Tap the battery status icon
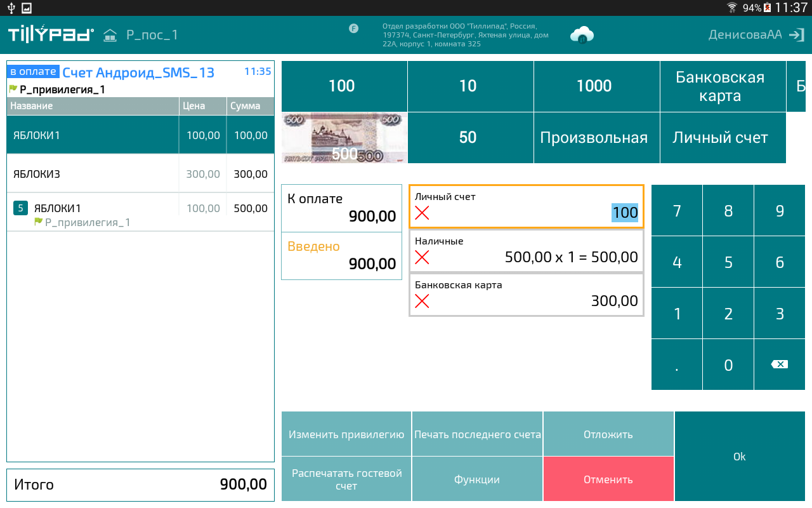 coord(767,8)
